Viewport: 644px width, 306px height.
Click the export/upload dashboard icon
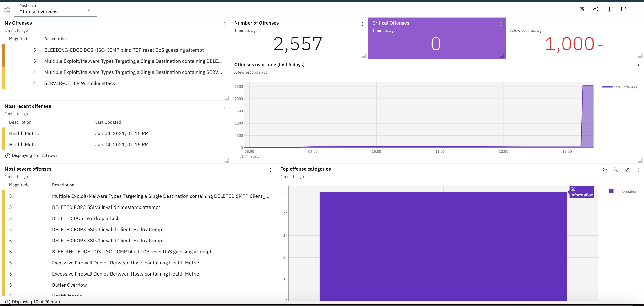609,9
